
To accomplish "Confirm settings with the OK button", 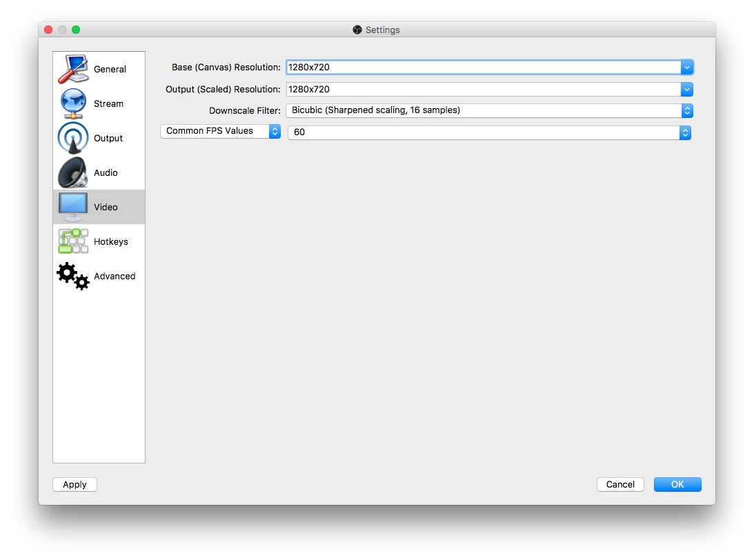I will coord(677,484).
